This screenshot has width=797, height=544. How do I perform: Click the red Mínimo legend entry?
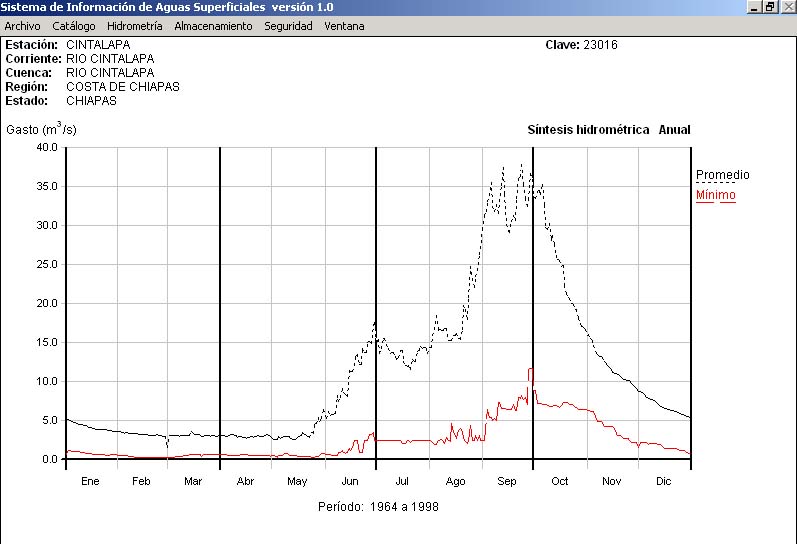[x=715, y=195]
